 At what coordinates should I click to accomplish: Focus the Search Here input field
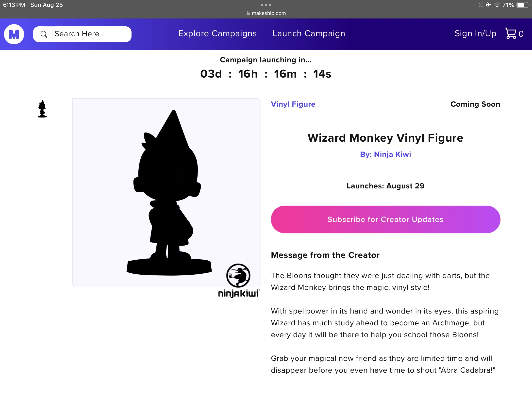click(x=82, y=34)
